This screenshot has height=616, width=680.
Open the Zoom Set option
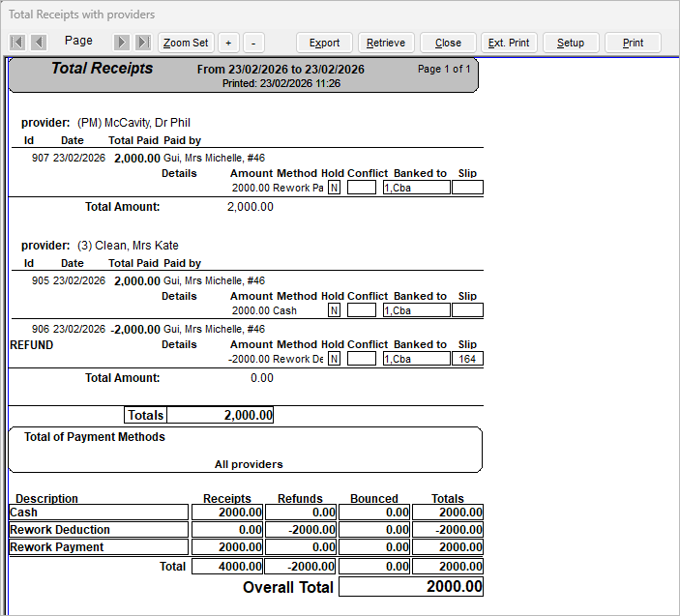click(186, 43)
